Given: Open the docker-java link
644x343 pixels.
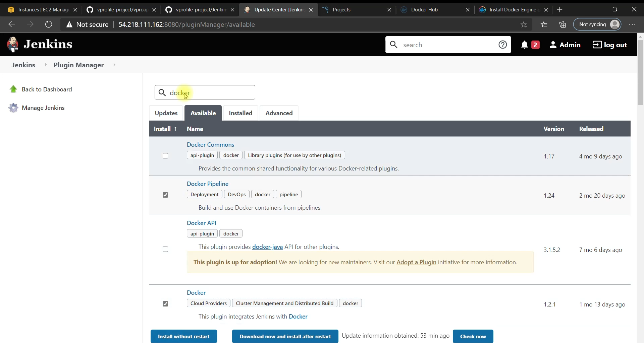Looking at the screenshot, I should click(x=267, y=247).
